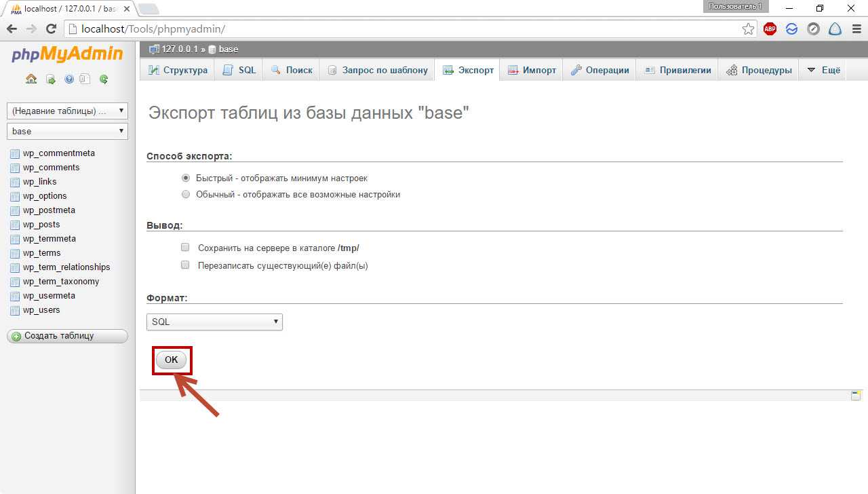This screenshot has width=868, height=494.
Task: Expand the Недавние таблицы dropdown
Action: click(67, 111)
